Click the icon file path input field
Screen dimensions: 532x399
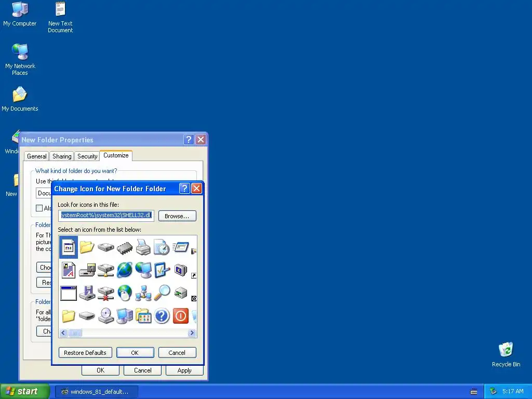click(106, 216)
